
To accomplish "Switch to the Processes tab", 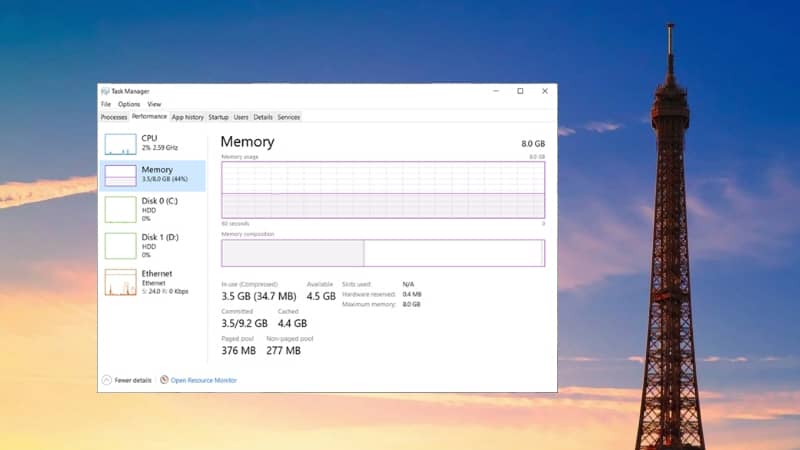I will 114,117.
